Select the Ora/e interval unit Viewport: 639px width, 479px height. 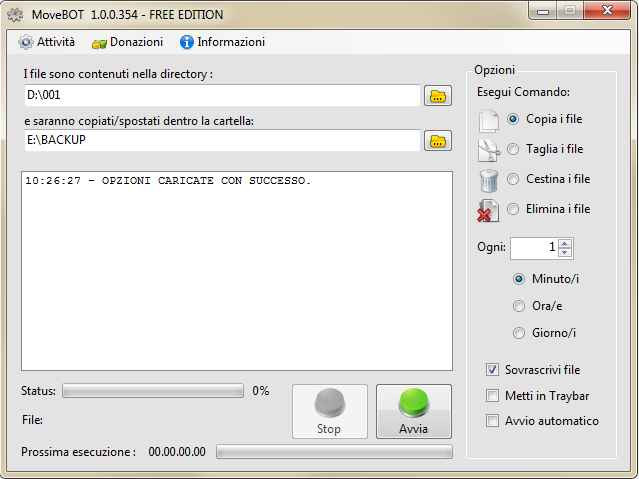[519, 306]
